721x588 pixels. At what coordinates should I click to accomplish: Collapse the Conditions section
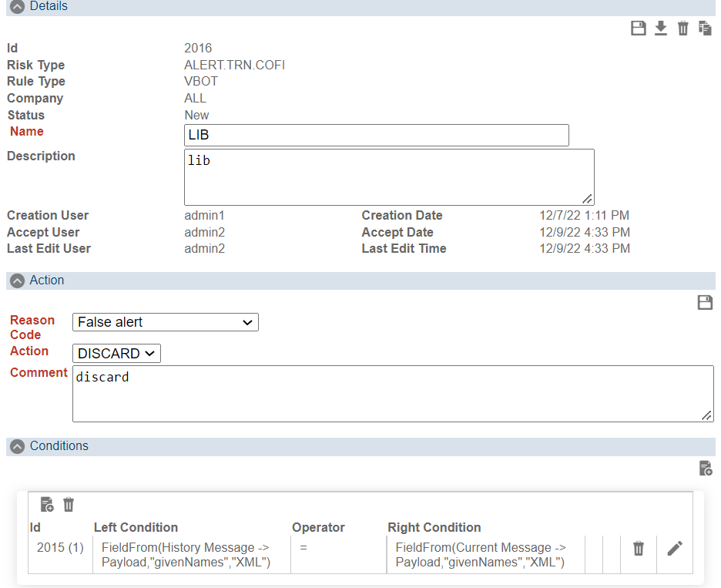coord(16,445)
